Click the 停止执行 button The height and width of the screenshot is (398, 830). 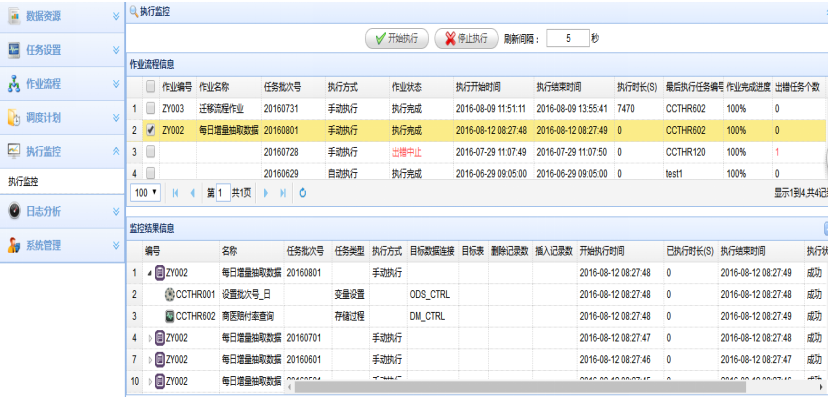(x=466, y=39)
